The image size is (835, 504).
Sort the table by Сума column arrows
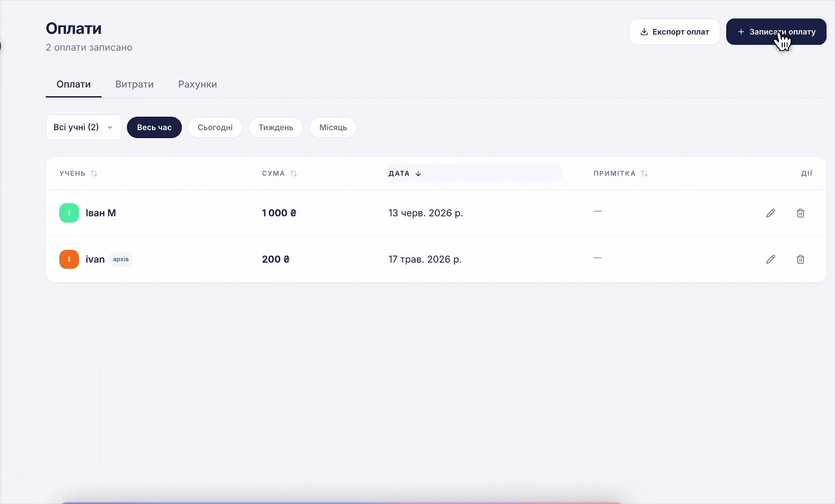(294, 174)
